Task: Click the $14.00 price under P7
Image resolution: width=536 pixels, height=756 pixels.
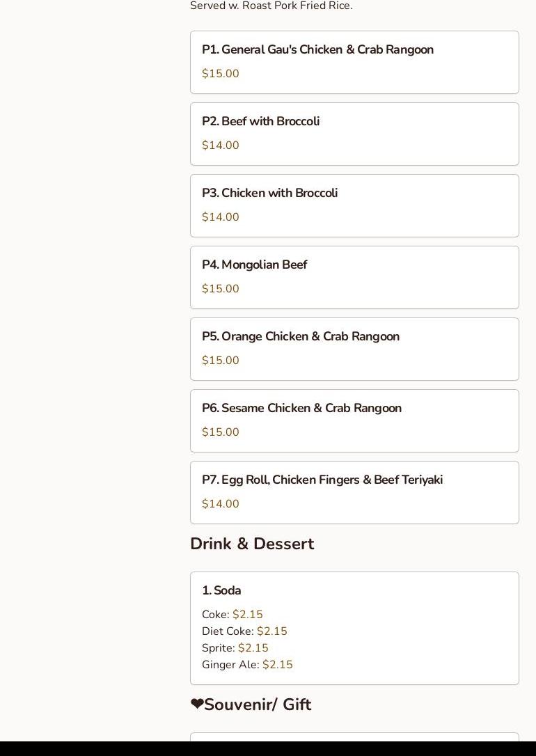Action: [220, 504]
